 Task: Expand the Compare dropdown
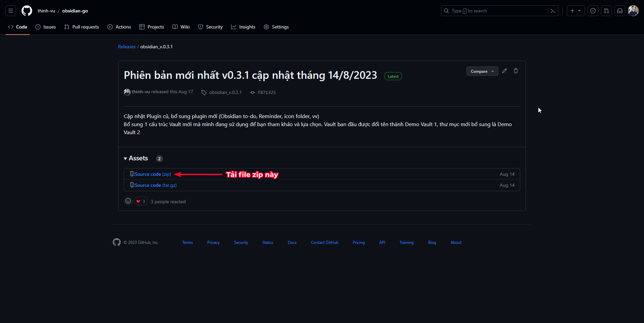tap(482, 71)
